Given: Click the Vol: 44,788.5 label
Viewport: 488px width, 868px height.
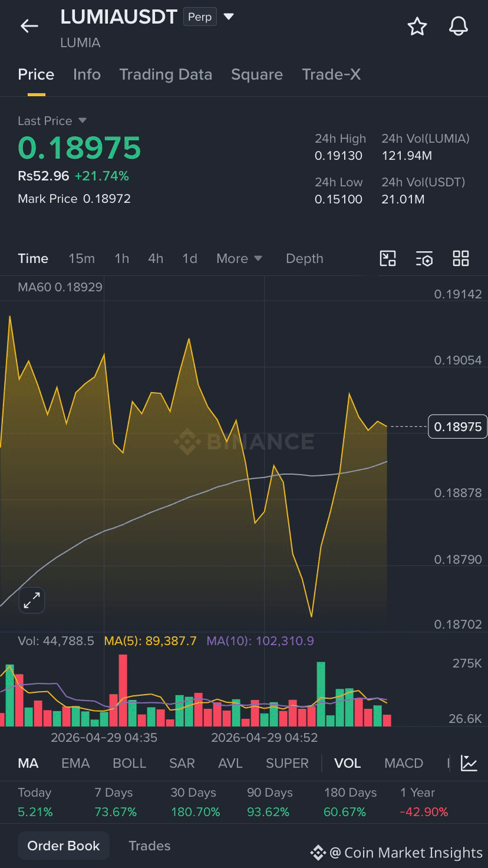Looking at the screenshot, I should (x=56, y=640).
